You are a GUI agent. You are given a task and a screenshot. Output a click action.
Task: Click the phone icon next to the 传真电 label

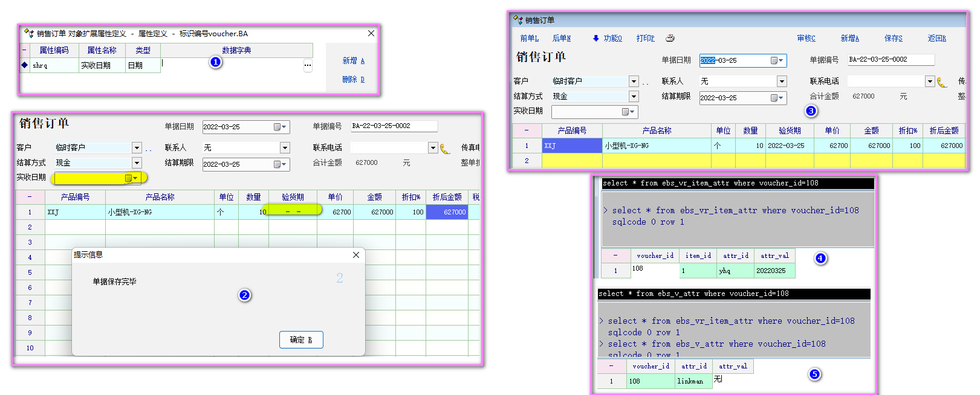[x=445, y=149]
